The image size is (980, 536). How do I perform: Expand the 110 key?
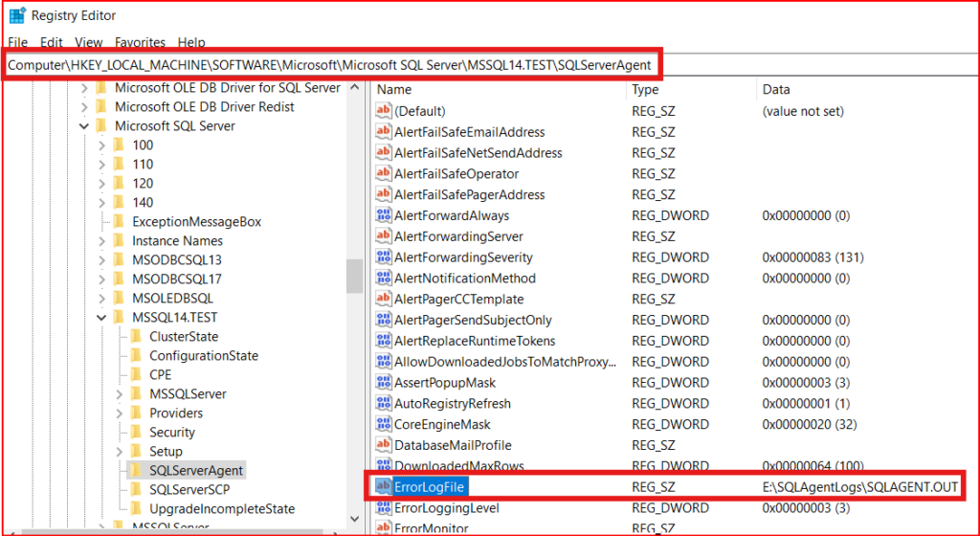[x=101, y=165]
